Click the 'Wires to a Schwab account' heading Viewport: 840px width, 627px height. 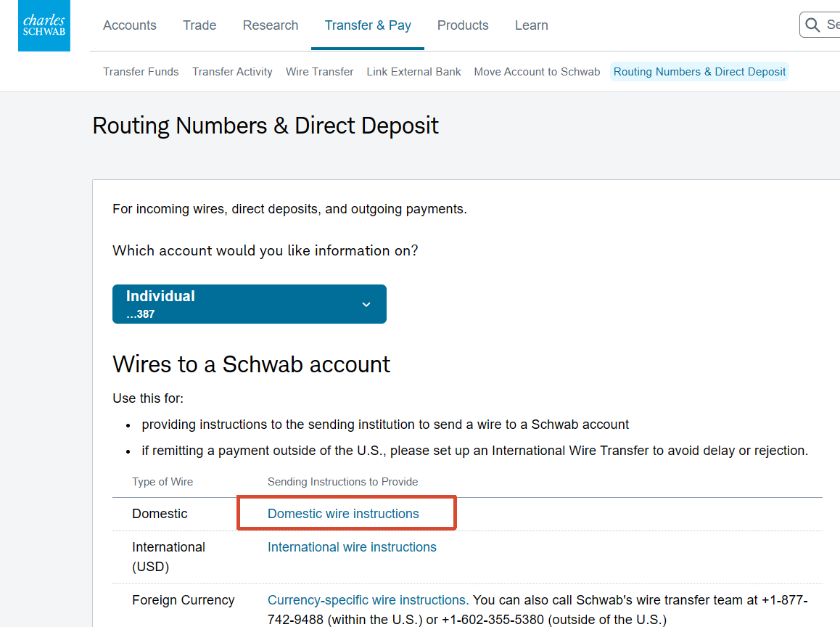point(251,364)
